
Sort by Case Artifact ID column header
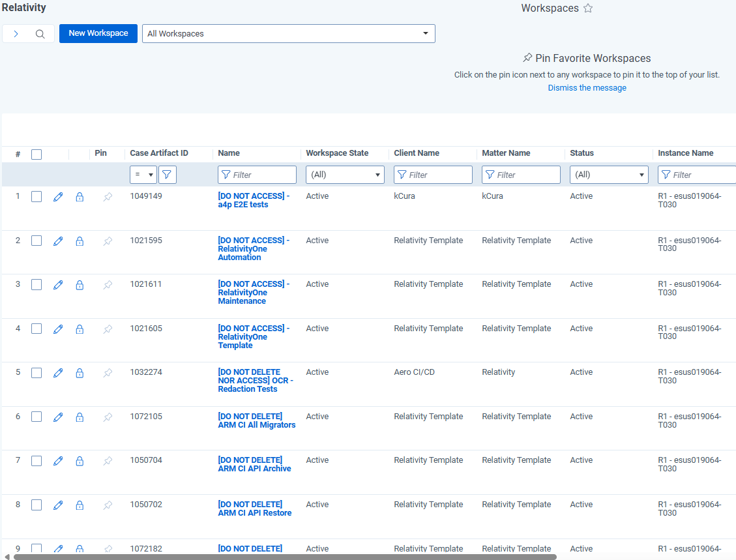click(159, 153)
